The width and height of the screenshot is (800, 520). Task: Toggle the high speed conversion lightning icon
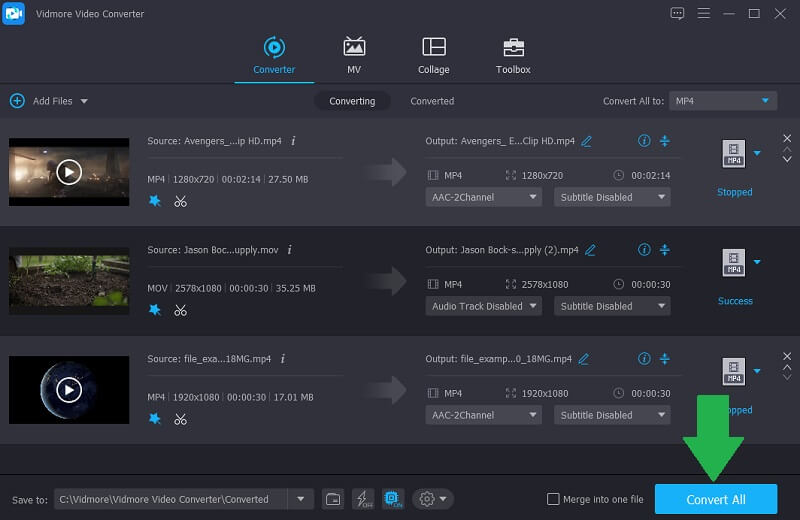363,499
